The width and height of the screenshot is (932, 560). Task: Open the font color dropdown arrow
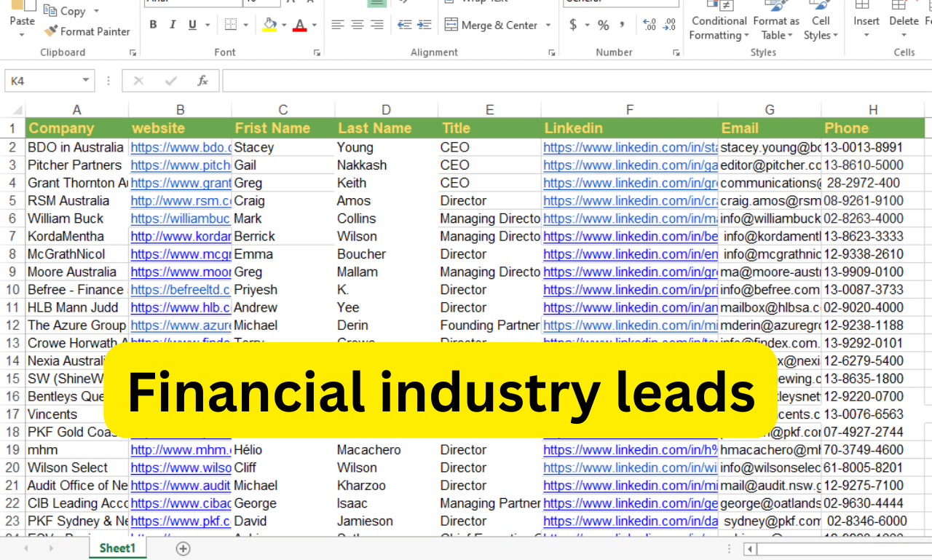(x=314, y=25)
